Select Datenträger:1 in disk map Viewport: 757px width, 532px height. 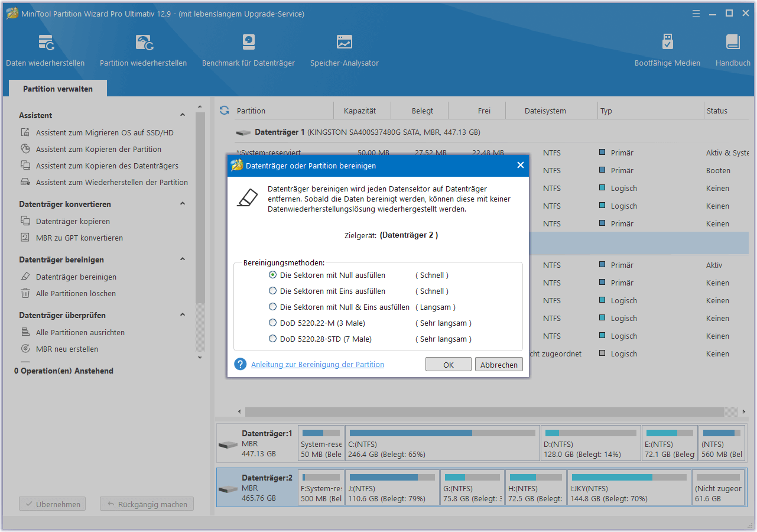coord(257,443)
